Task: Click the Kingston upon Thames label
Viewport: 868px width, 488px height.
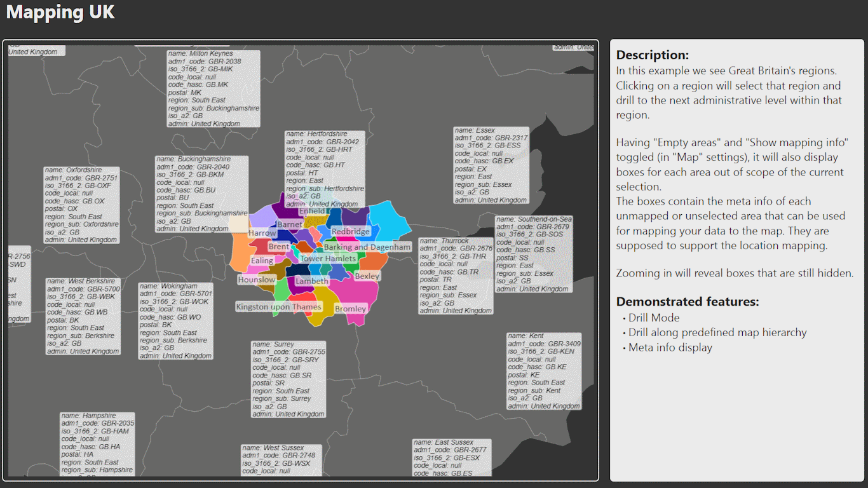Action: (279, 307)
